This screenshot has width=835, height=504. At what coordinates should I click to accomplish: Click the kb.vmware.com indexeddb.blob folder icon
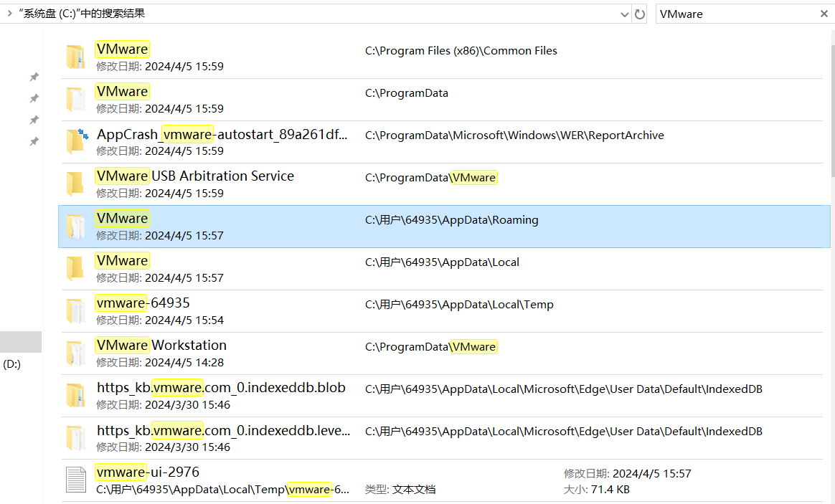point(75,396)
